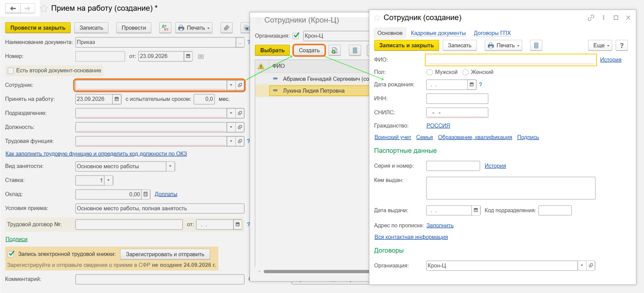This screenshot has height=293, width=644.
Task: Open calendar for document date 23.09.2026
Action: click(x=188, y=56)
